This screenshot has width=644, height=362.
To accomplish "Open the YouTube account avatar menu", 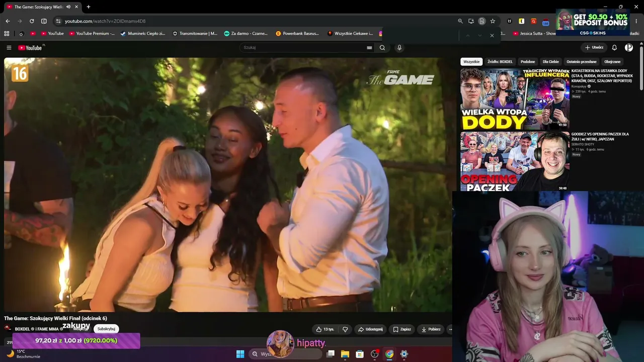I will (629, 48).
